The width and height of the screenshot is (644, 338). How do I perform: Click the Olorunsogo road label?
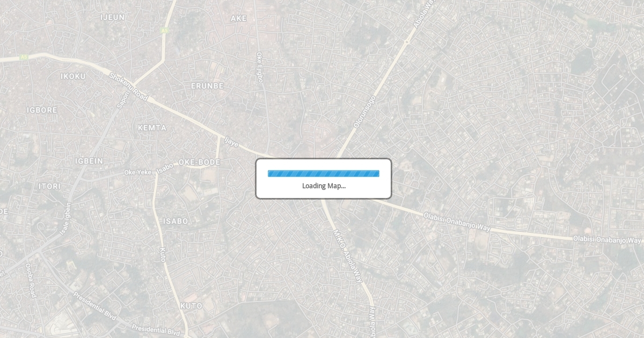click(365, 112)
